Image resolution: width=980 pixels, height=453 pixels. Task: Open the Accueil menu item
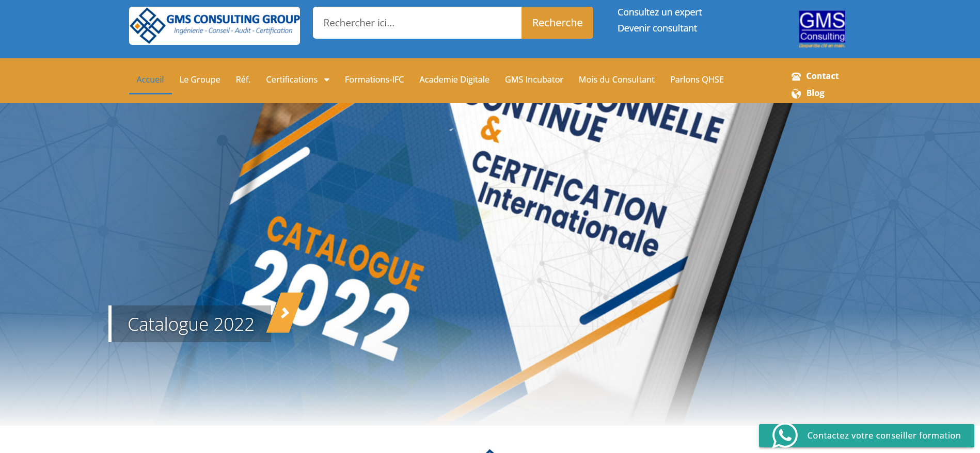coord(150,79)
